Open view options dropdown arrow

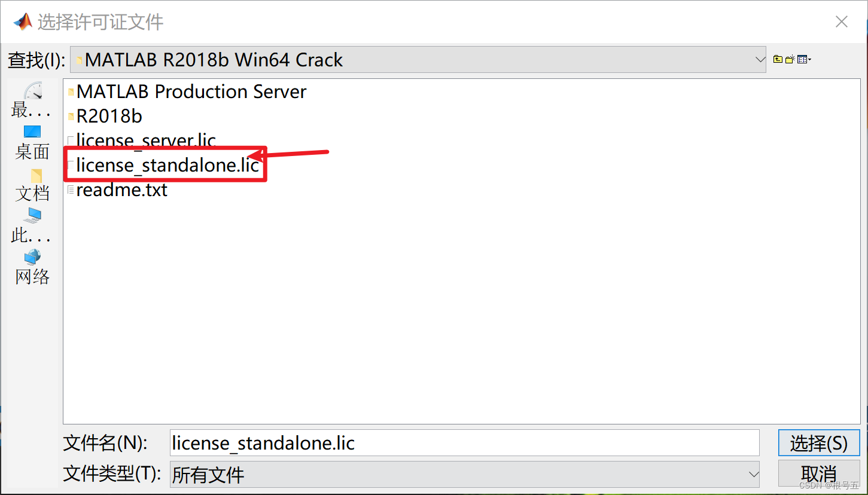tap(809, 59)
